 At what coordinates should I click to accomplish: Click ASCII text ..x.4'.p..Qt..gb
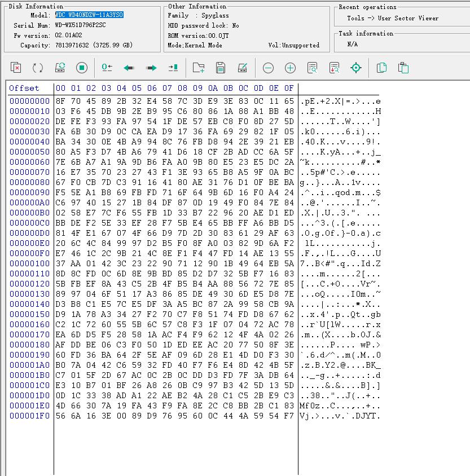coord(340,314)
